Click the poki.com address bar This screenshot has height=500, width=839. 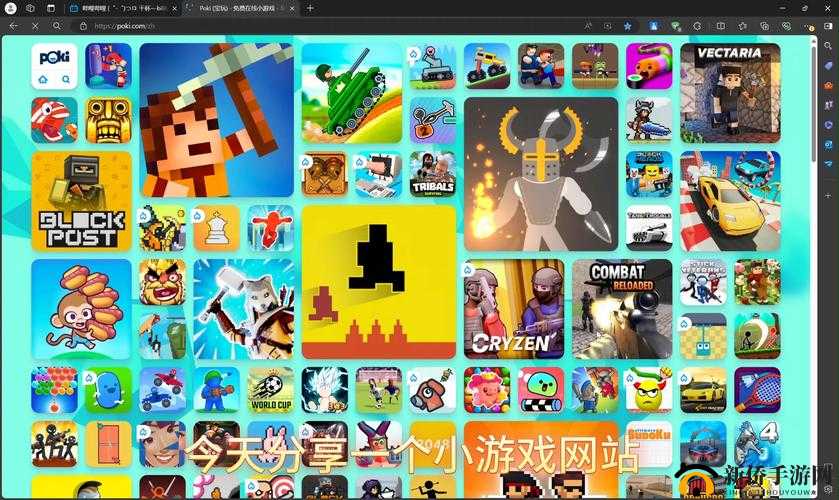[300, 26]
